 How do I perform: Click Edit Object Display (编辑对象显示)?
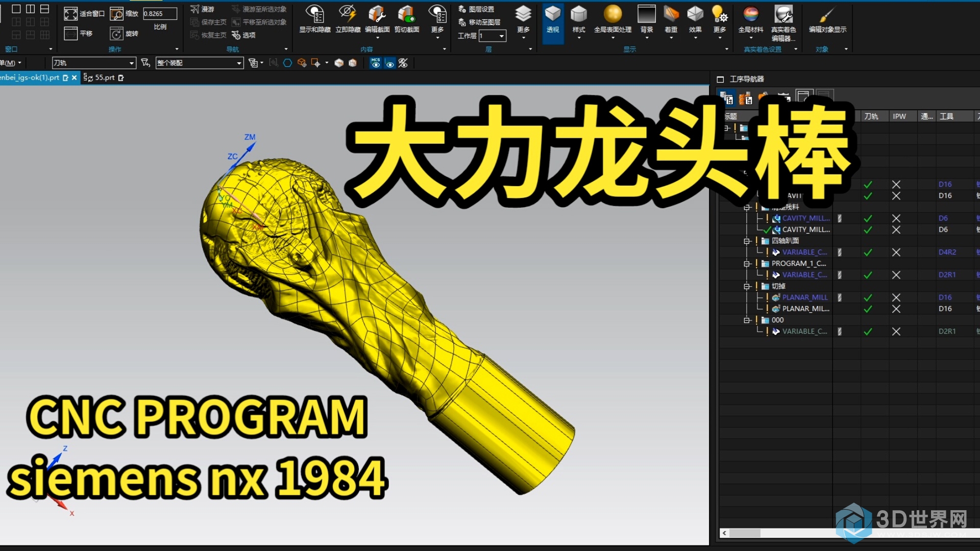(827, 19)
